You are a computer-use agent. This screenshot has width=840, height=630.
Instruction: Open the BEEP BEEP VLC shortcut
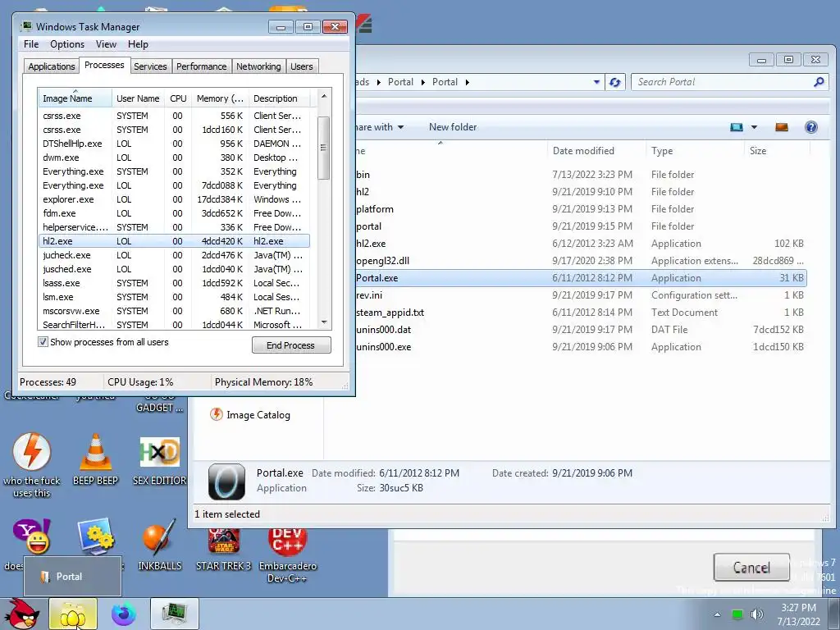coord(95,459)
